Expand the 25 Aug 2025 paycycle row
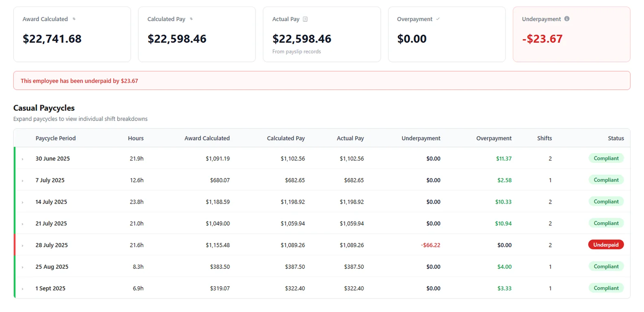Image resolution: width=644 pixels, height=312 pixels. tap(22, 267)
